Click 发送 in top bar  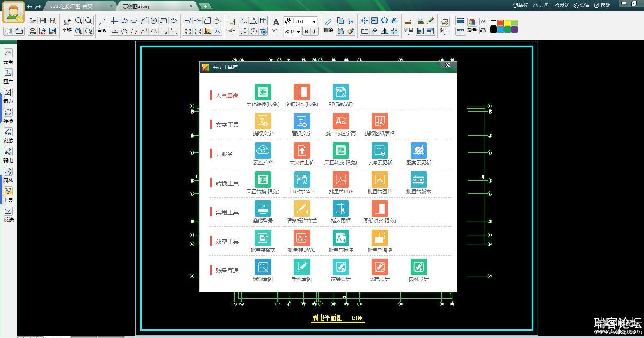(562, 5)
